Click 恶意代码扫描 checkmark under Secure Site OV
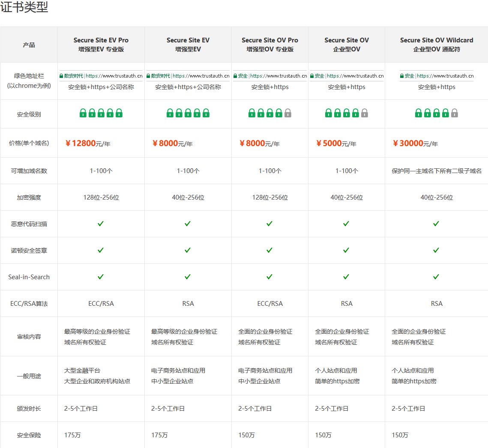The height and width of the screenshot is (448, 488). coord(346,224)
